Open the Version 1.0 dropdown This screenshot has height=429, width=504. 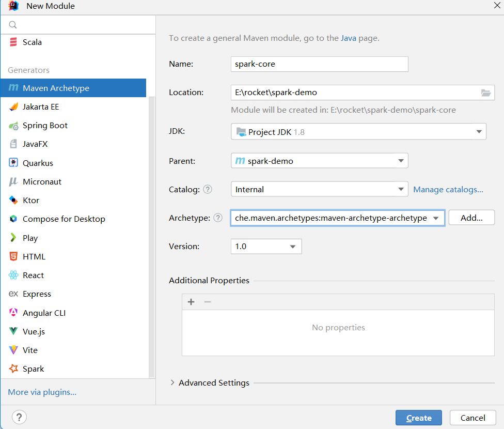(x=266, y=247)
